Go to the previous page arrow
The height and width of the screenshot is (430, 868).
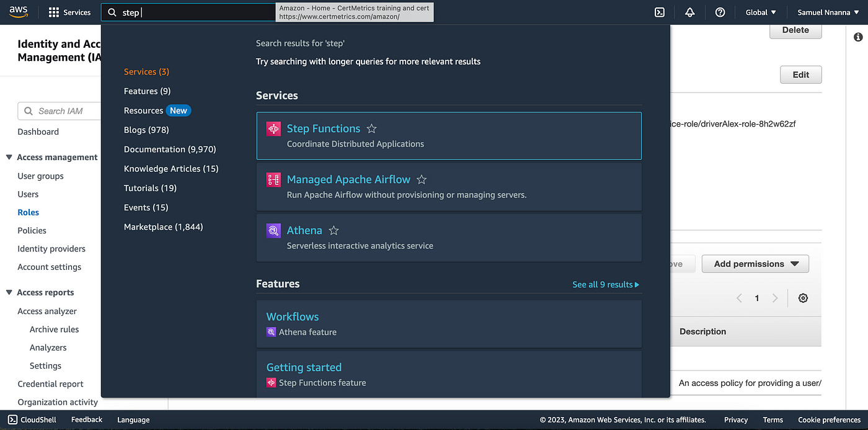(x=739, y=298)
